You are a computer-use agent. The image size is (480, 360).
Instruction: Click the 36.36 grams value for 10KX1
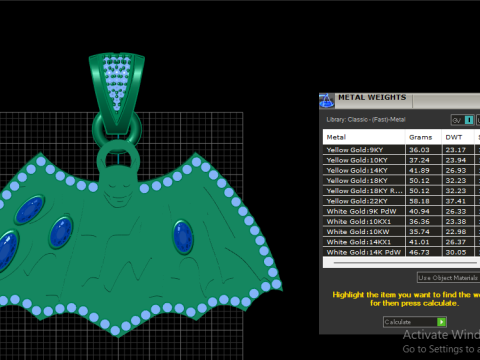(x=419, y=222)
